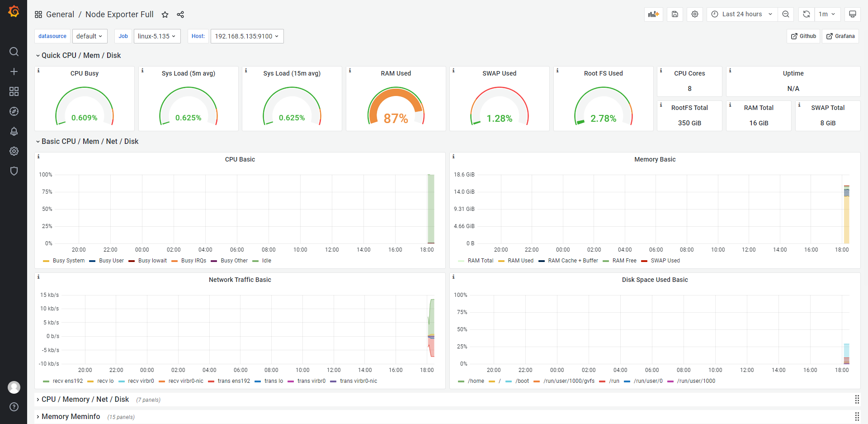This screenshot has width=868, height=424.
Task: Show info for Network Traffic Basic panel
Action: click(38, 277)
